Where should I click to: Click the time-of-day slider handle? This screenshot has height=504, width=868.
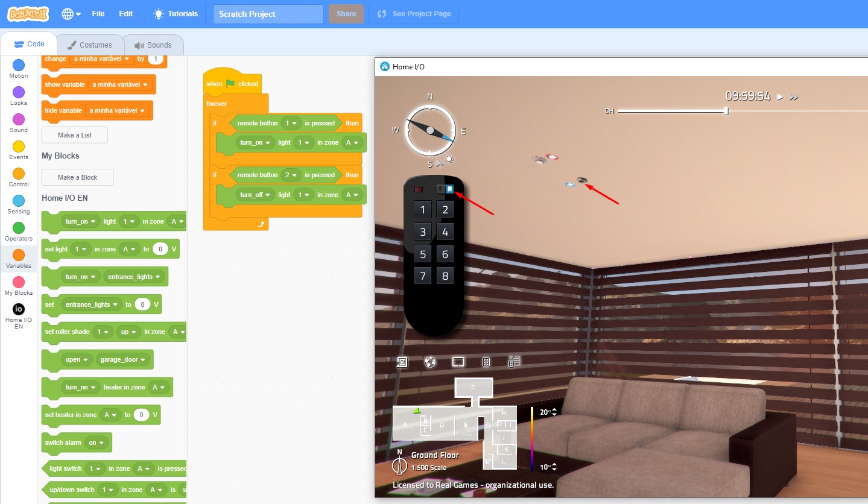[x=726, y=111]
